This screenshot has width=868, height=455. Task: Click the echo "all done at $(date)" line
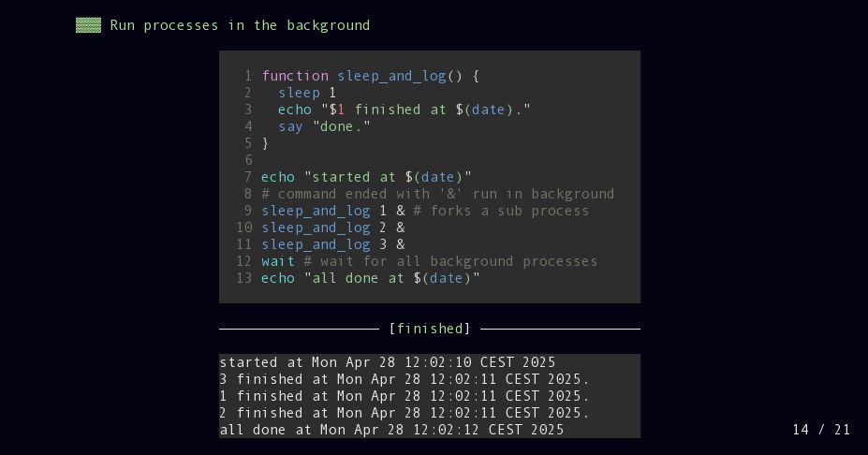pyautogui.click(x=371, y=278)
